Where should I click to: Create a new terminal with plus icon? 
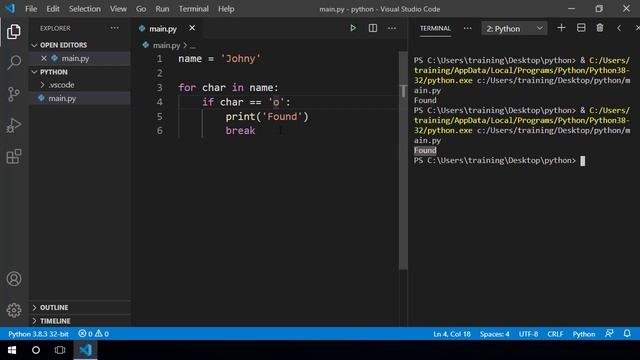click(x=561, y=28)
